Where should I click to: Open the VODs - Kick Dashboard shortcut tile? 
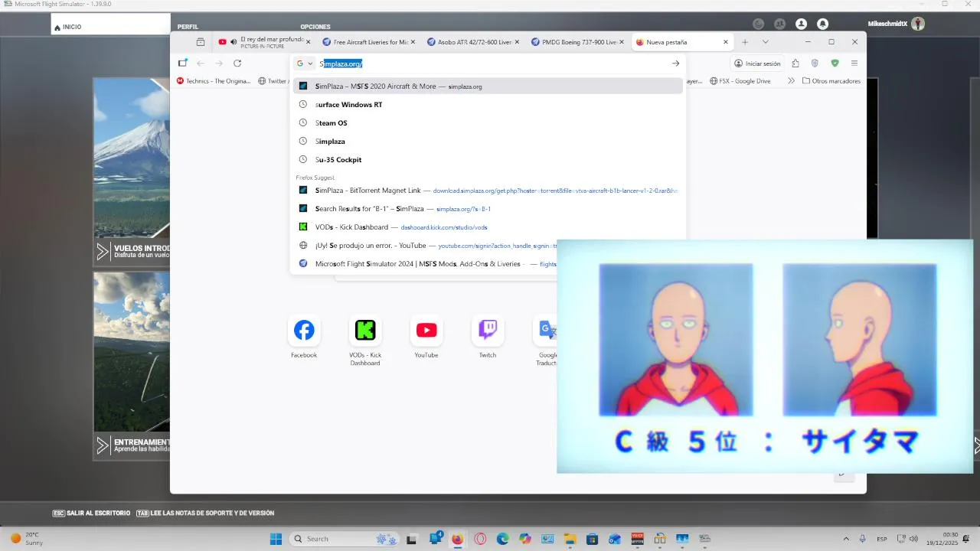365,340
